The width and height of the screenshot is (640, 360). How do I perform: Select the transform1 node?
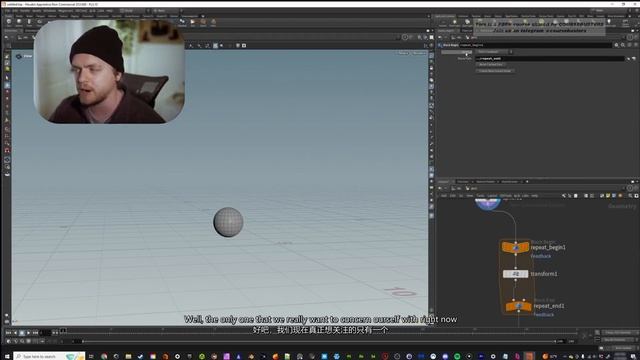515,274
